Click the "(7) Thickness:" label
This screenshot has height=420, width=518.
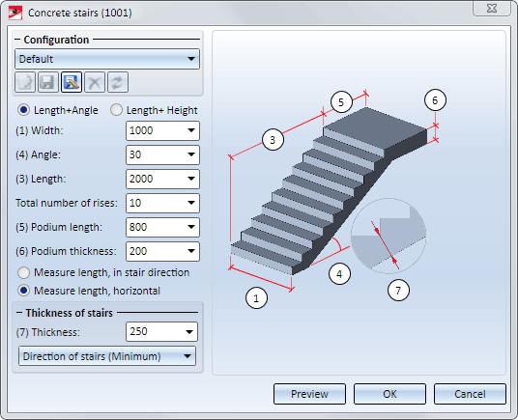[x=48, y=332]
